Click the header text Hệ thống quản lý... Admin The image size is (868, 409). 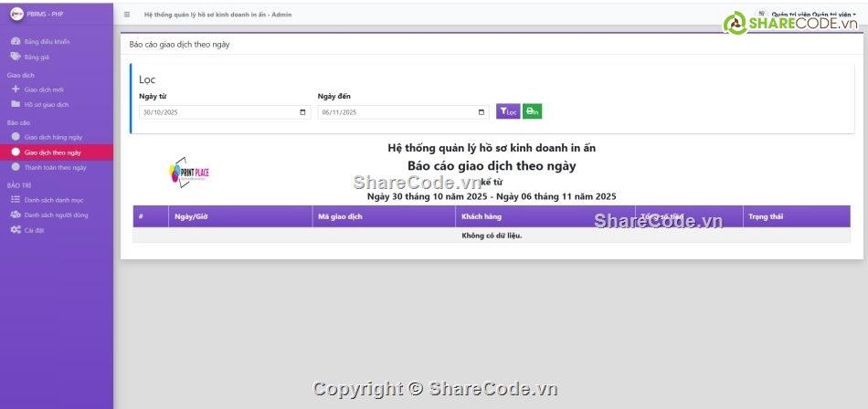click(217, 15)
